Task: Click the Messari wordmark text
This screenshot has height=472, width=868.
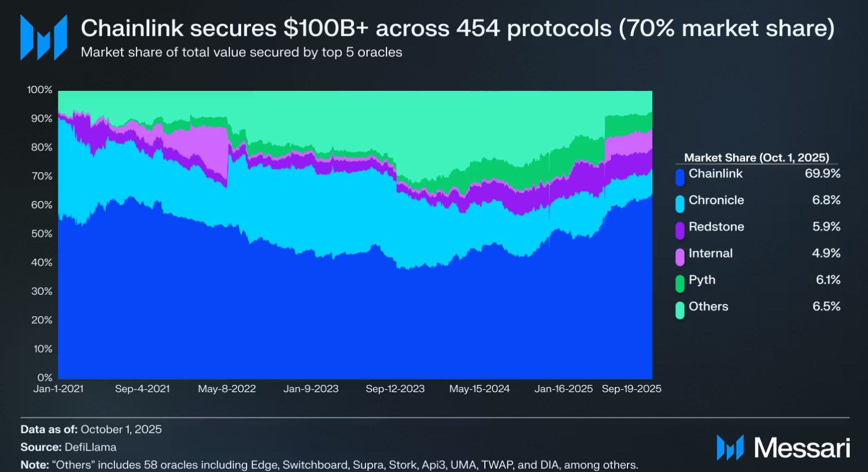Action: click(802, 448)
